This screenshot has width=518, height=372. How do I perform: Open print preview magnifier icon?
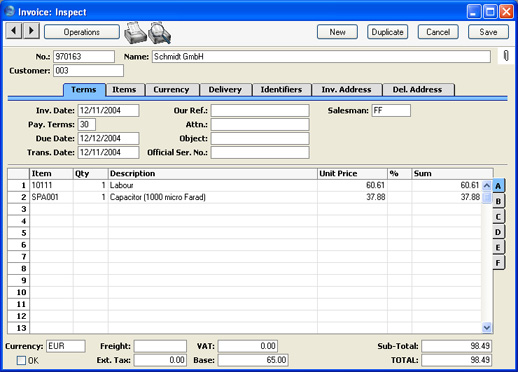160,33
